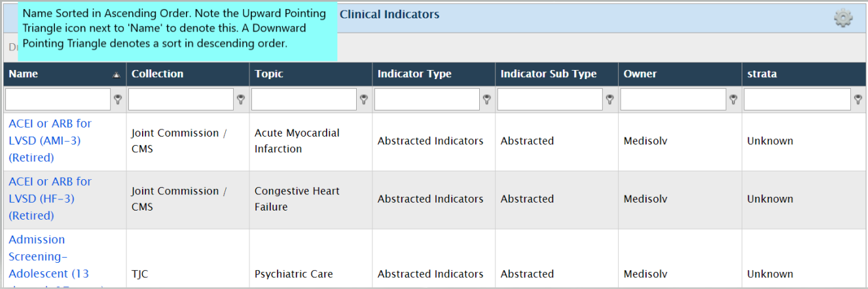Screen dimensions: 868x289
Task: Open ACEI or ARB for LVSD (AMI-3) link
Action: [x=50, y=141]
